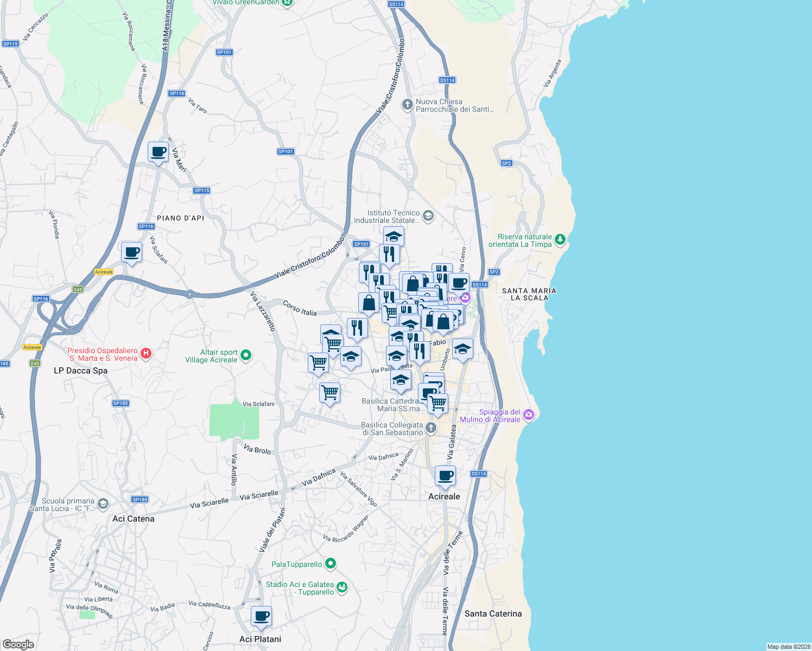Select the Stadio Aci e Galatea icon
The image size is (812, 651).
pos(342,588)
